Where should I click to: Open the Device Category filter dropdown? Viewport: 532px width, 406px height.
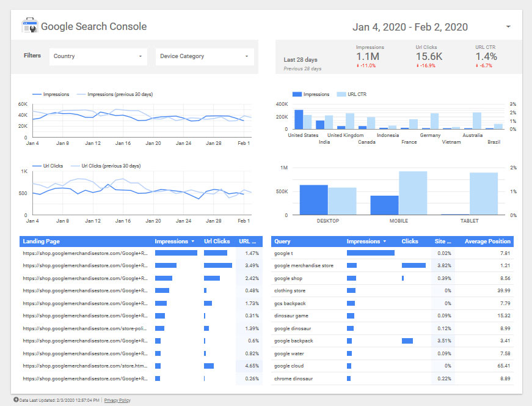205,56
